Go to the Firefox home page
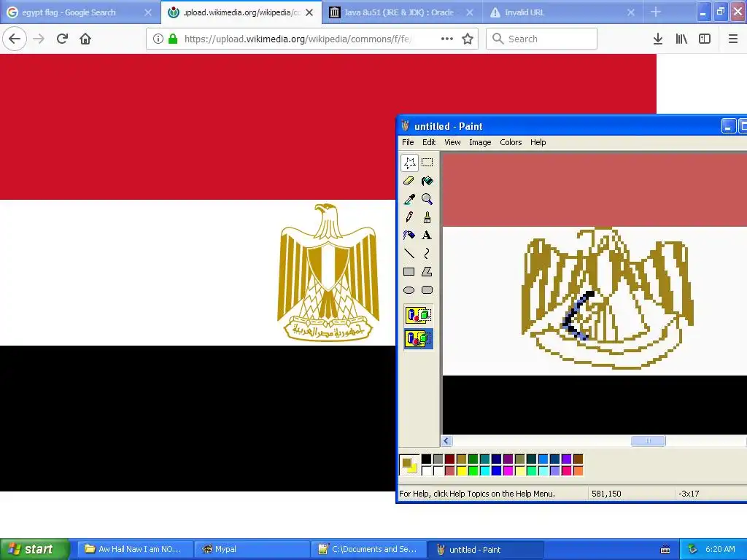The width and height of the screenshot is (747, 560). pyautogui.click(x=85, y=39)
